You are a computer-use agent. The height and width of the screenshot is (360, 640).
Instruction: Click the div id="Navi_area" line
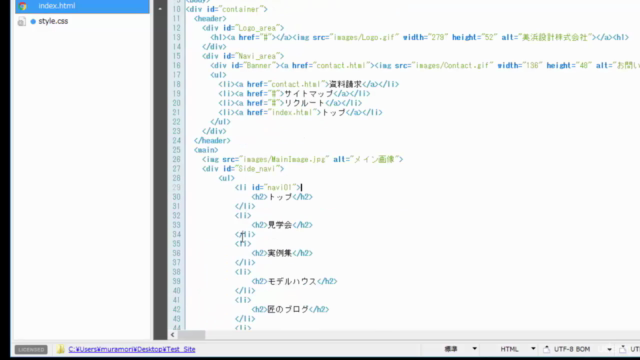243,56
